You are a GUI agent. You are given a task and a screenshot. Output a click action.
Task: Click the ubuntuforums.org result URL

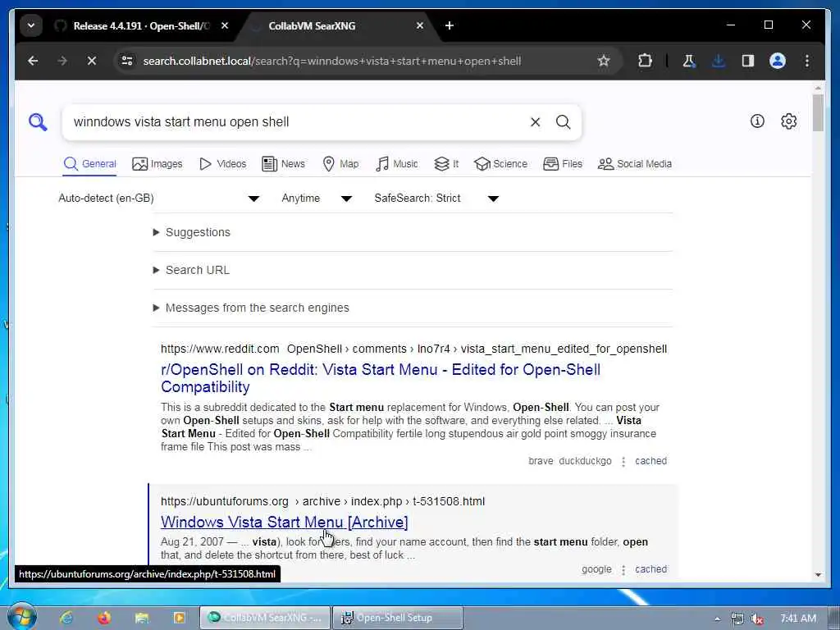coord(322,502)
